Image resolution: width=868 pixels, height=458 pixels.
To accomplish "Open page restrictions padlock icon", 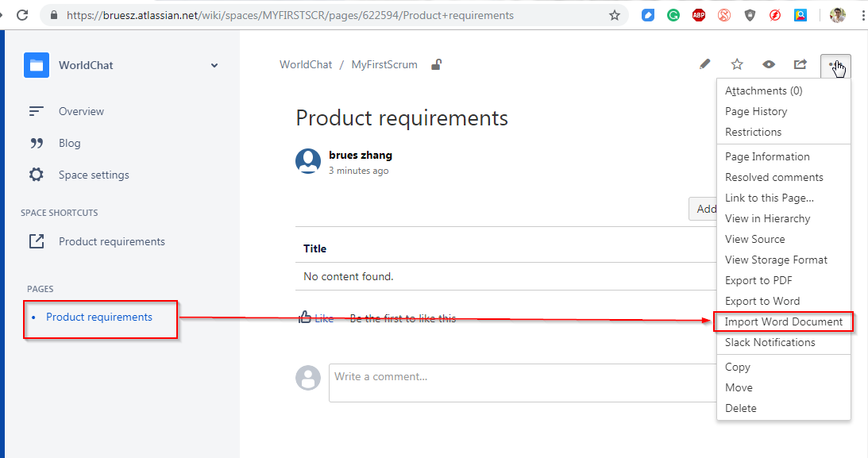I will pos(436,65).
